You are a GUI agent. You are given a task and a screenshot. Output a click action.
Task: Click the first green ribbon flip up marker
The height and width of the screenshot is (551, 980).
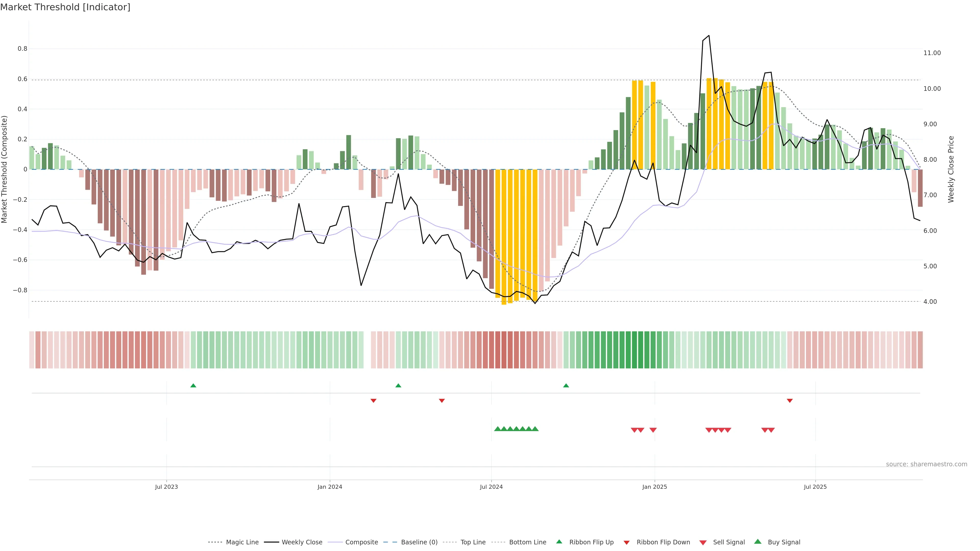click(x=193, y=386)
